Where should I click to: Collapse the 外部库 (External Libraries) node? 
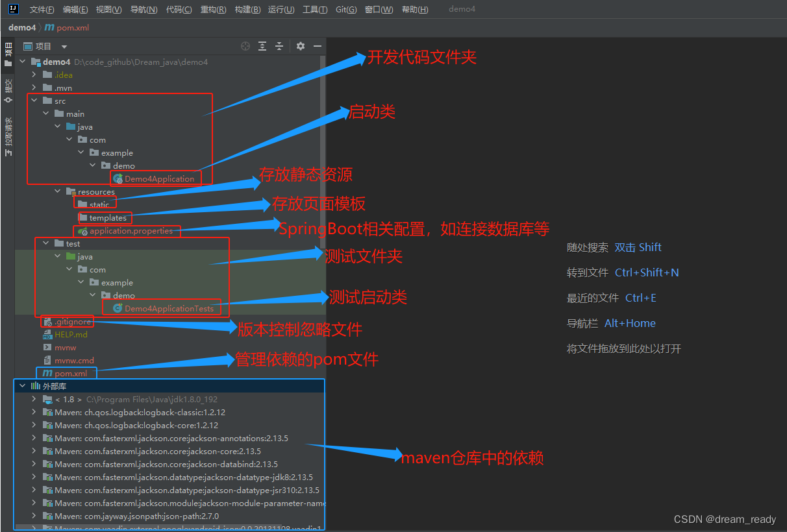coord(22,385)
